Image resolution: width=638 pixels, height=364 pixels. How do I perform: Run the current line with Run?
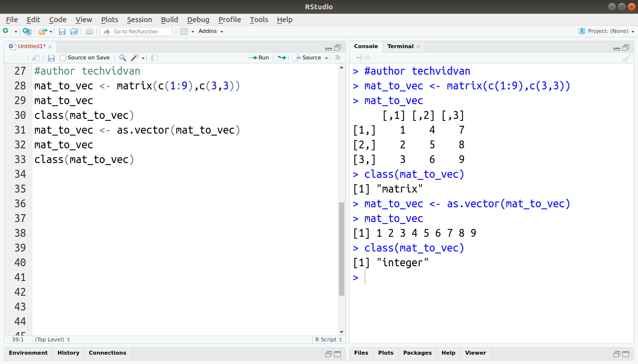[259, 57]
